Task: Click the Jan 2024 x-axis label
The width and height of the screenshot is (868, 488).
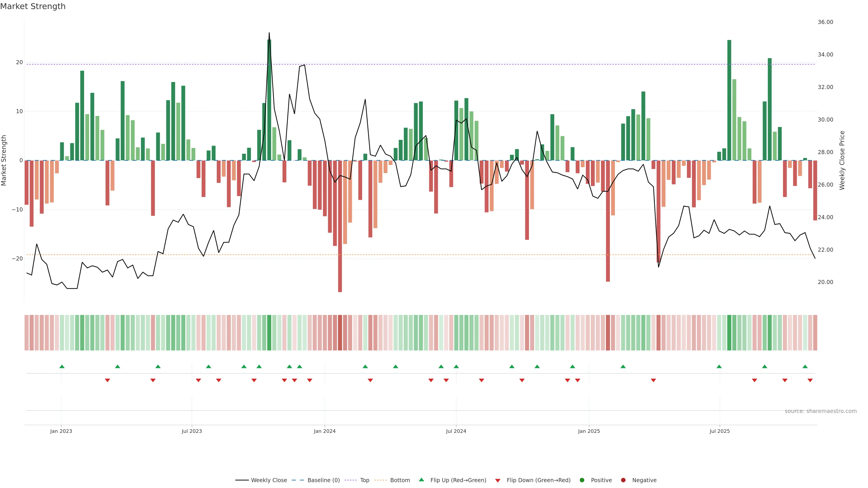Action: 325,431
